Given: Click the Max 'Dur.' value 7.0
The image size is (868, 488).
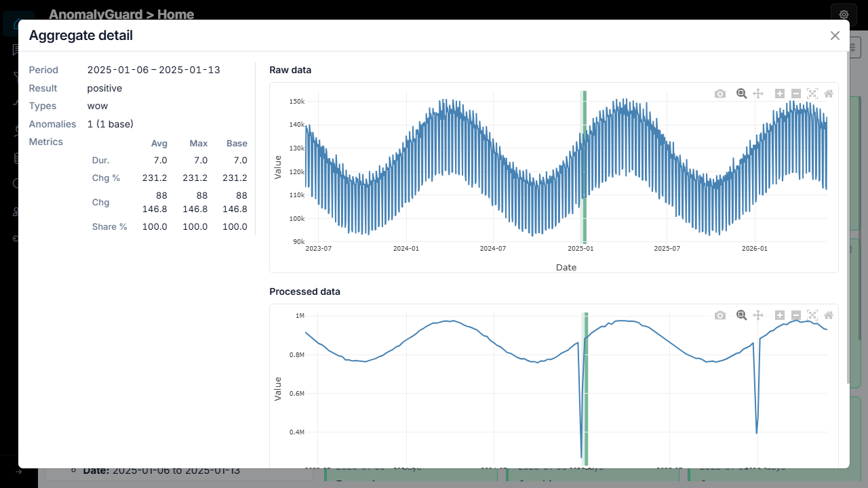Looking at the screenshot, I should click(x=201, y=160).
